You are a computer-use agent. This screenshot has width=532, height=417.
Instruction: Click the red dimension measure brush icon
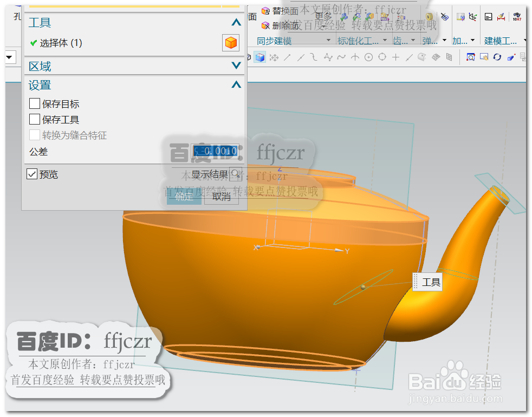tap(501, 17)
